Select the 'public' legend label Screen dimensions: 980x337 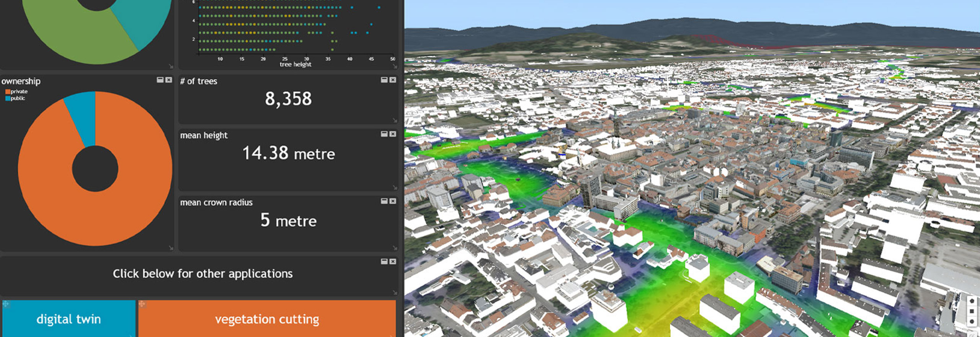tap(18, 98)
